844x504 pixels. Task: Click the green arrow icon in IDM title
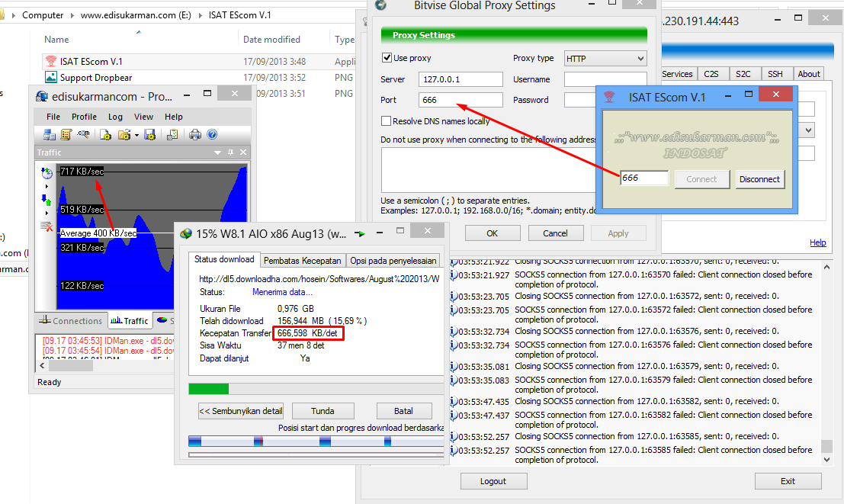pos(360,233)
